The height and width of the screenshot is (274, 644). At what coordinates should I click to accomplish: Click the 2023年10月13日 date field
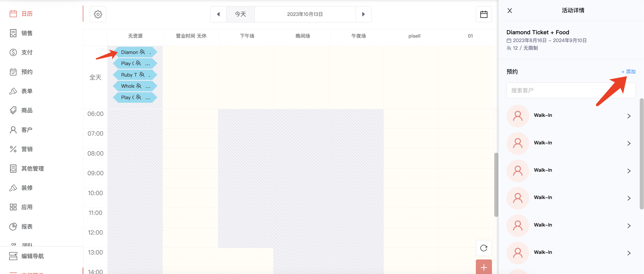[305, 14]
